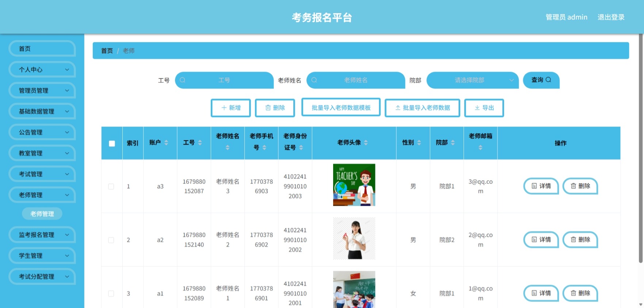
Task: Expand 个人中心 sidebar menu
Action: pyautogui.click(x=42, y=69)
